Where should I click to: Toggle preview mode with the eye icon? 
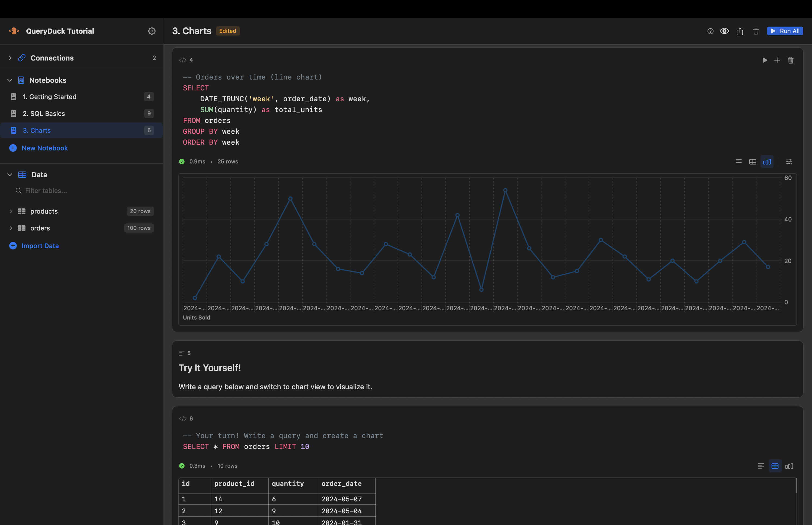pyautogui.click(x=725, y=31)
